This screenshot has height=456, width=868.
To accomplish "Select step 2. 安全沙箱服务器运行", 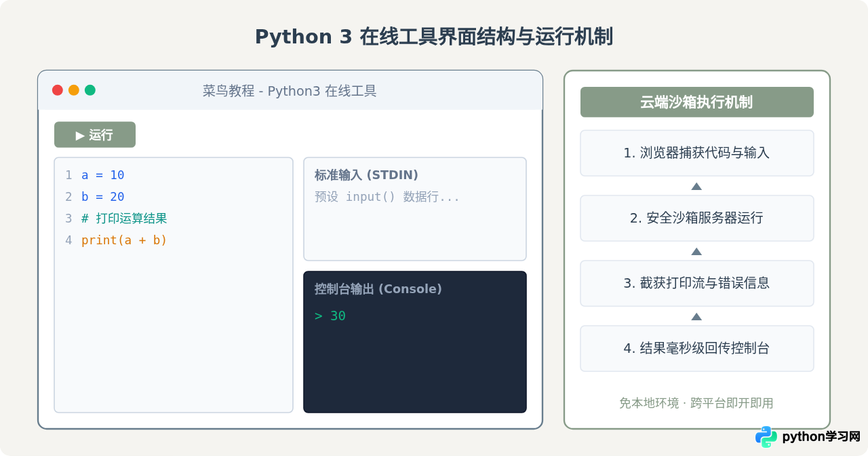I will pos(696,218).
